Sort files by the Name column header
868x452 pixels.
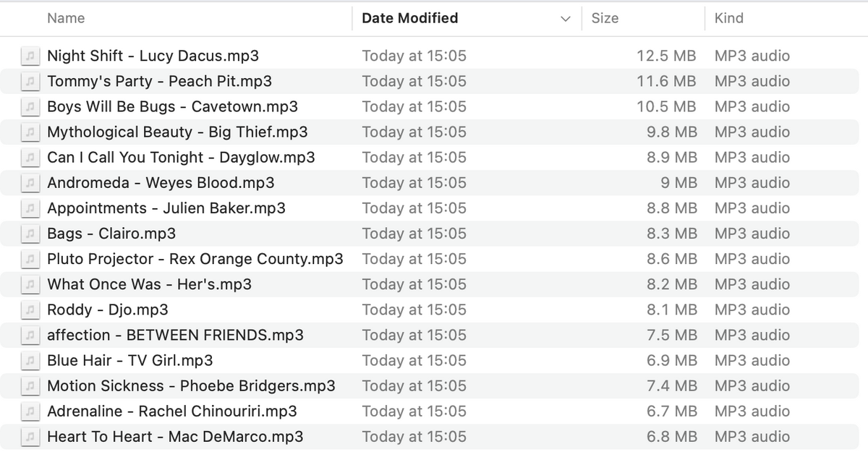tap(66, 18)
